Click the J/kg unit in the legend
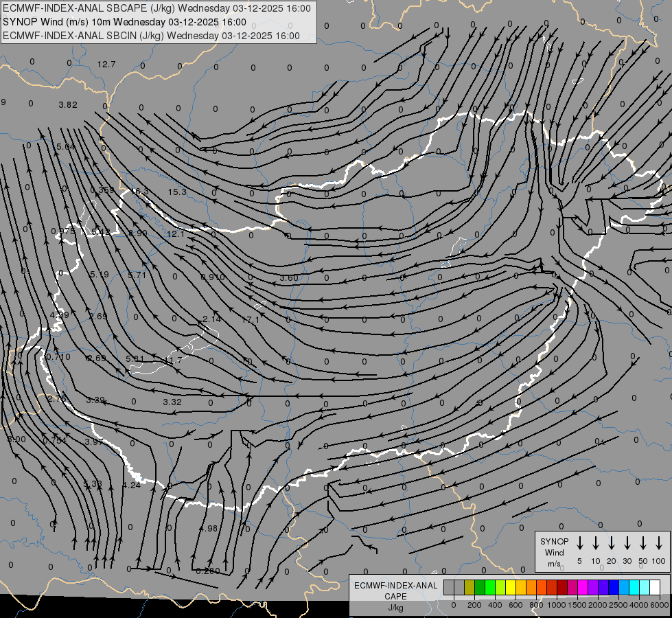The width and height of the screenshot is (672, 618). [x=395, y=608]
